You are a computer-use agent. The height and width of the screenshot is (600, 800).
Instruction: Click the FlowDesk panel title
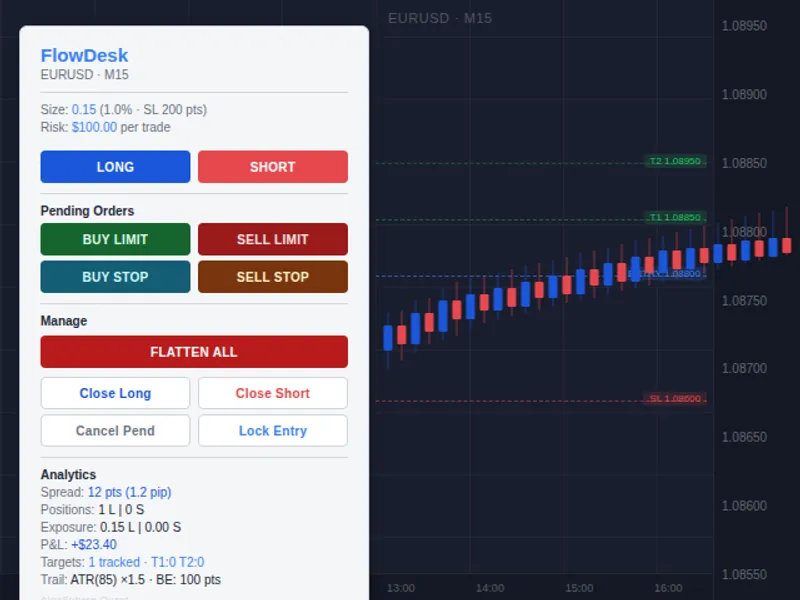tap(84, 55)
